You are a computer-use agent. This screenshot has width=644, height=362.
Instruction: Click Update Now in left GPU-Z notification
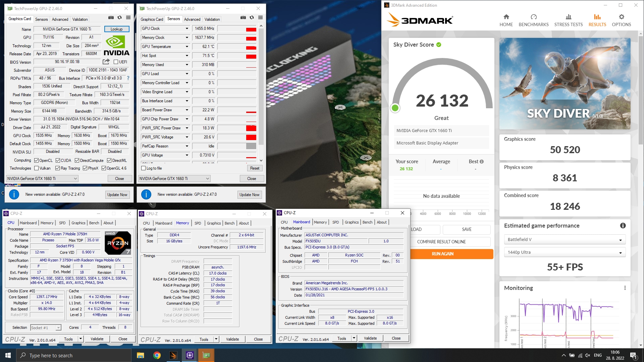[117, 195]
